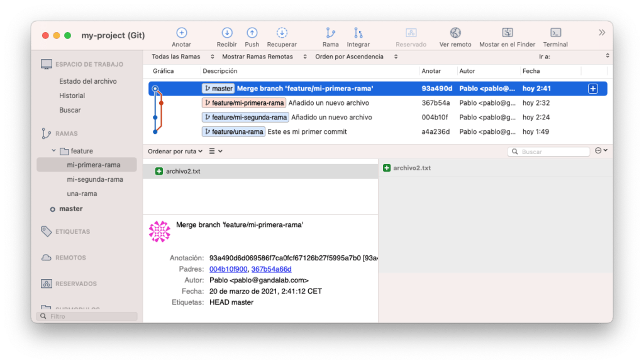Open Mostrar Ramas Remotas dropdown
Screen dimensions: 644x364
pos(264,57)
